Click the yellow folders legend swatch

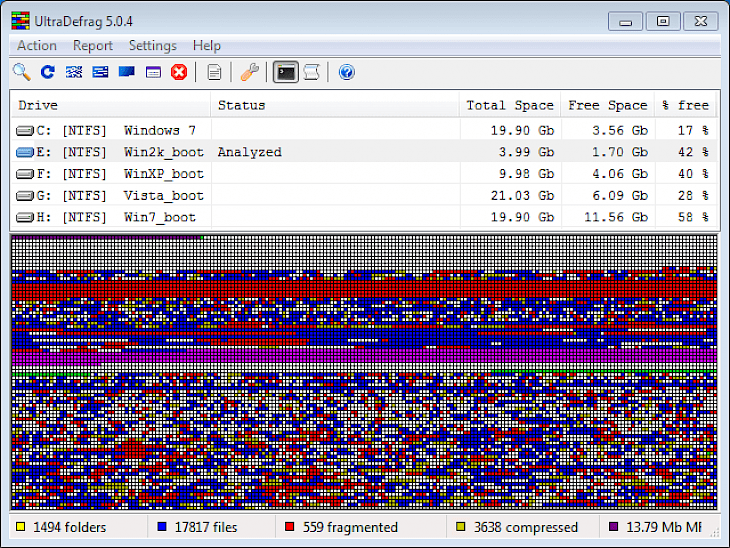pos(20,527)
